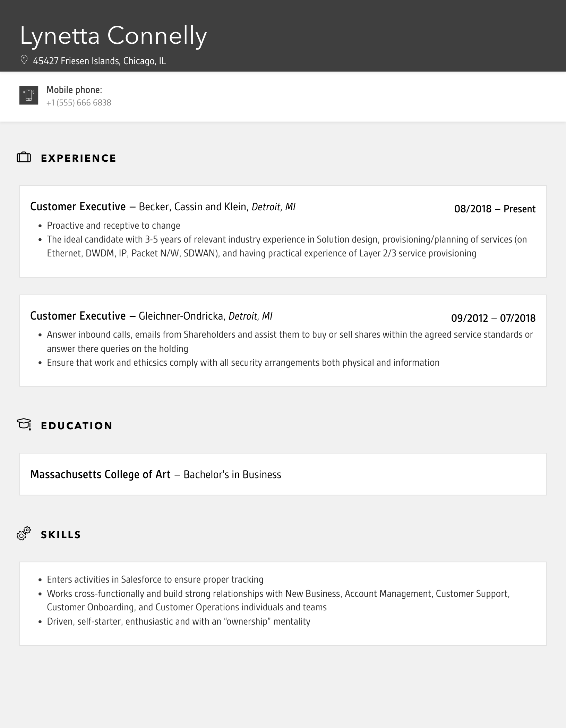Click the 09/2012 – 07/2018 date range

[493, 318]
